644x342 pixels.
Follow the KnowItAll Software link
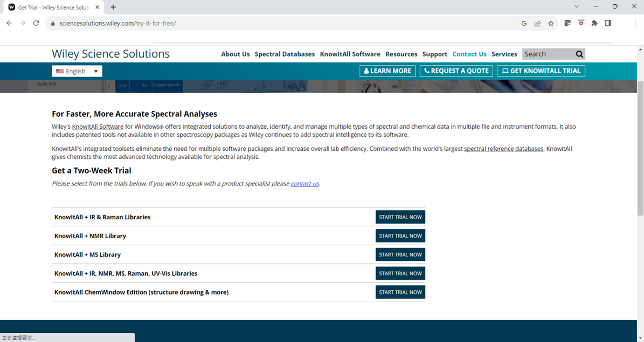click(98, 127)
